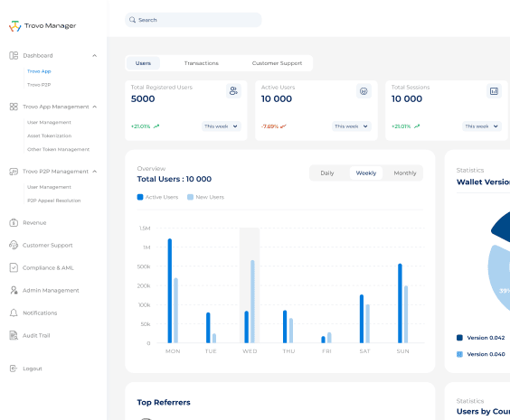
Task: Click the magnifier icon in search bar
Action: 132,20
